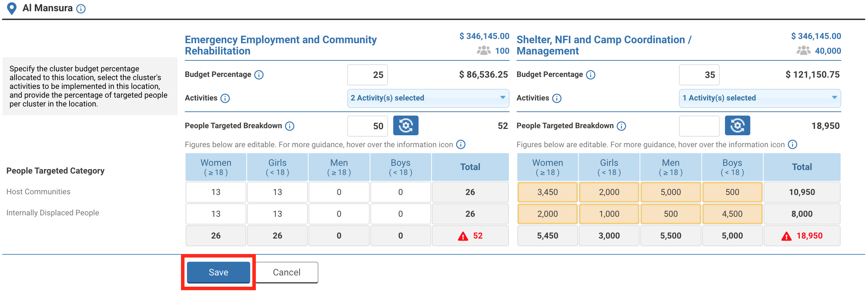This screenshot has width=868, height=293.
Task: Open the info icon next to Al Mansura
Action: (81, 9)
